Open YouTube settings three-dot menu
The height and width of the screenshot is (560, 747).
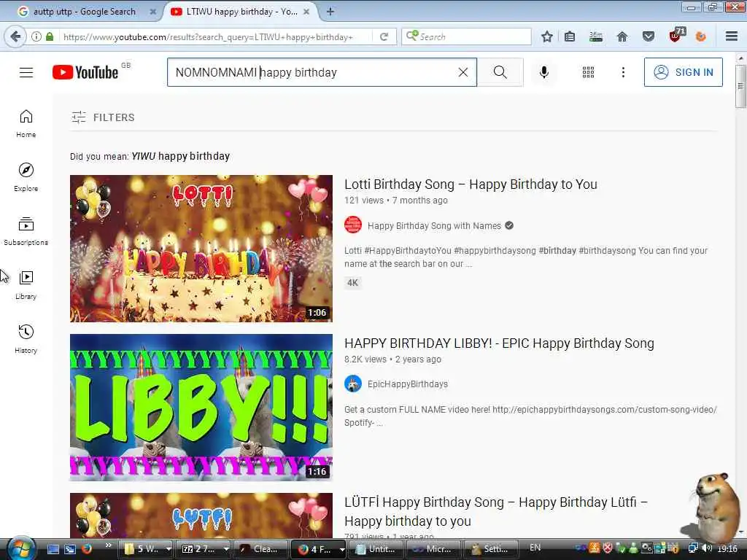(x=623, y=72)
